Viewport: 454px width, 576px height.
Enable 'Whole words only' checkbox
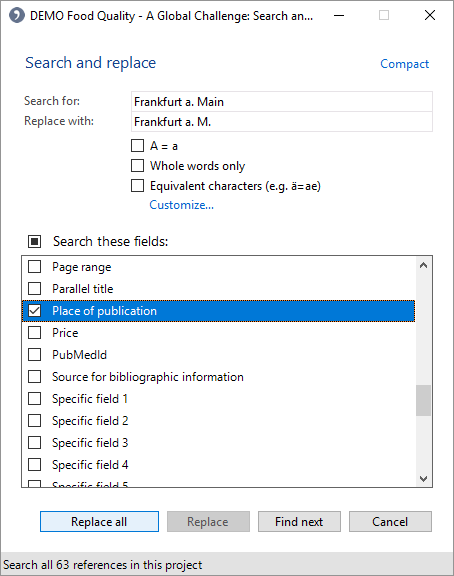(137, 166)
